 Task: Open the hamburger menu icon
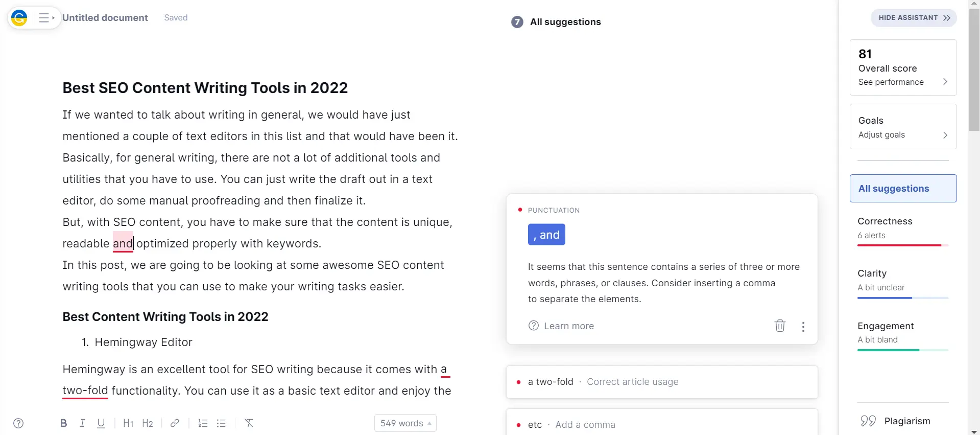45,18
